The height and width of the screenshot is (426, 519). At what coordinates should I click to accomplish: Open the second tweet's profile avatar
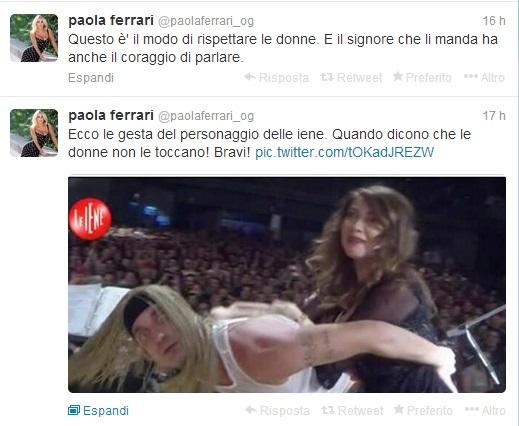34,133
